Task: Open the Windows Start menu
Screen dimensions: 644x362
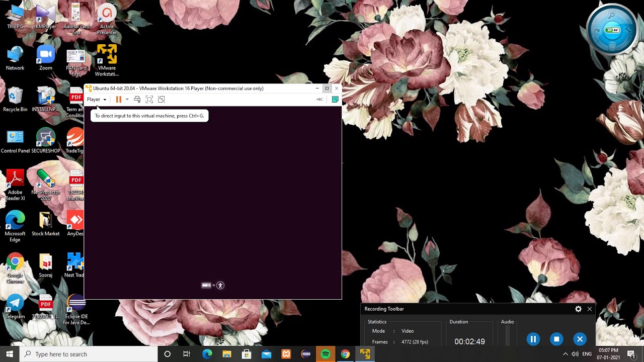Action: click(10, 354)
